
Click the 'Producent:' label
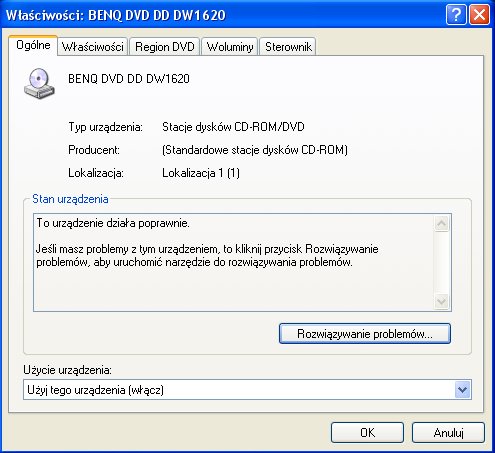(94, 150)
